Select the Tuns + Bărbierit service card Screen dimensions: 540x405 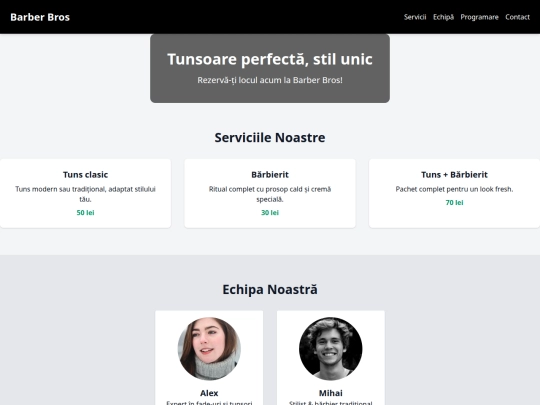pyautogui.click(x=454, y=193)
